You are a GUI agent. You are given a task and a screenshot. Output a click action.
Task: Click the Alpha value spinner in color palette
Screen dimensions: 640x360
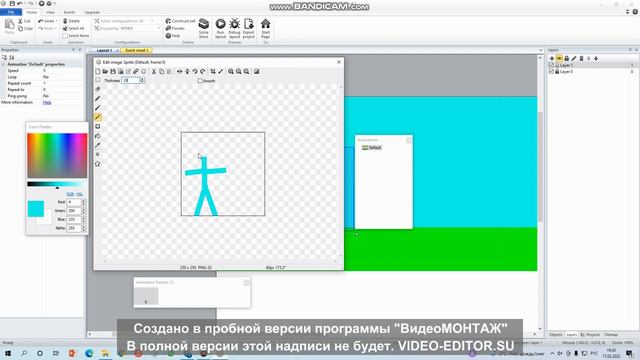[83, 228]
